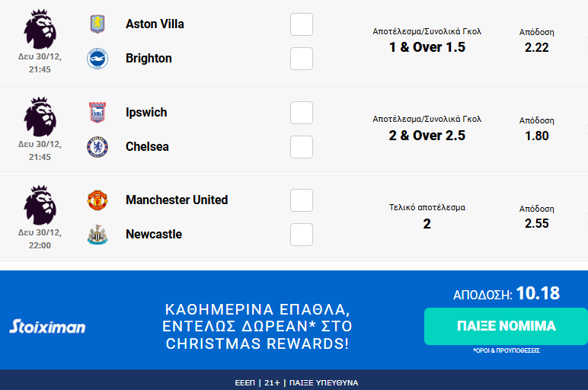Select the 2 & Over 2.5 bet
588x390 pixels.
pyautogui.click(x=427, y=136)
